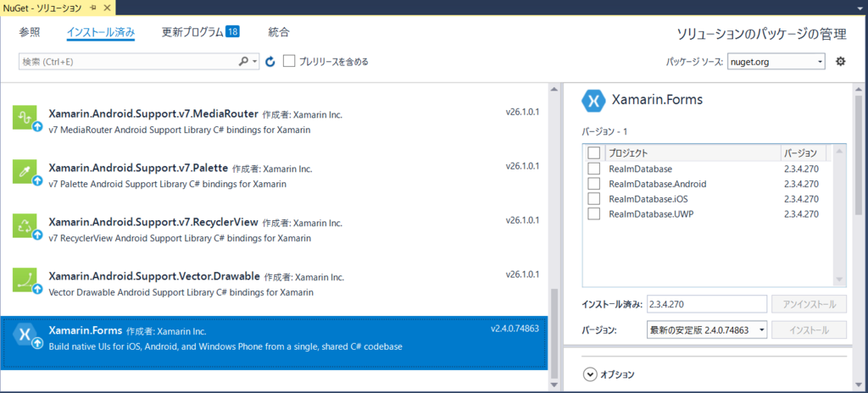Click the details pane scrollbar thumb
This screenshot has width=868, height=393.
859,157
